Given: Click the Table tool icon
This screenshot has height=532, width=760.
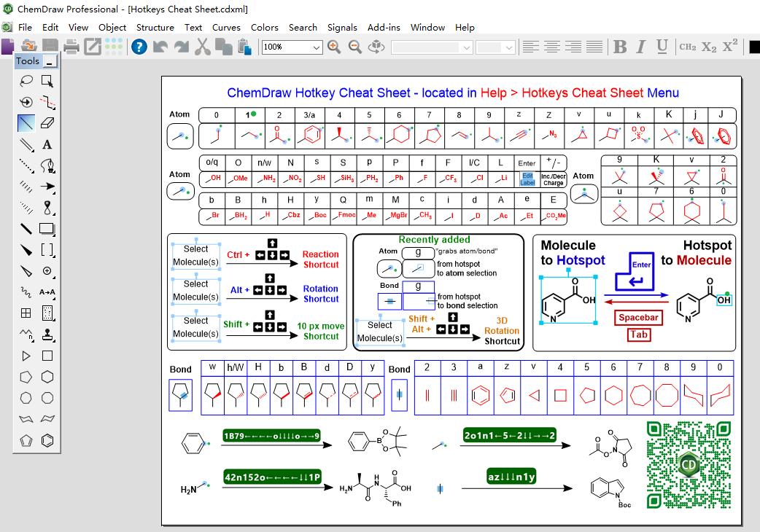Looking at the screenshot, I should (26, 313).
